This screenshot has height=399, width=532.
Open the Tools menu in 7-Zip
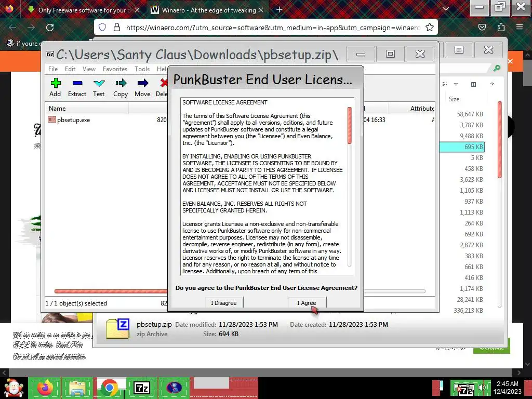(142, 69)
